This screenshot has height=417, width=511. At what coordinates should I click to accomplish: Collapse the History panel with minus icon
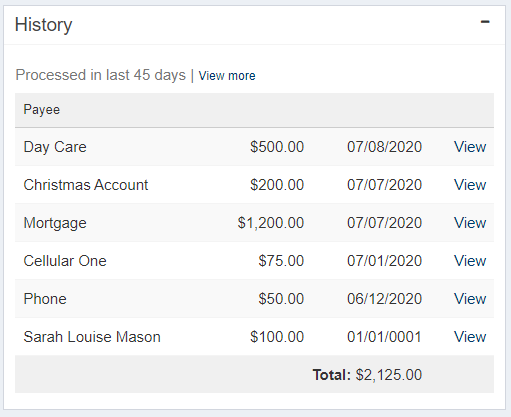click(485, 22)
